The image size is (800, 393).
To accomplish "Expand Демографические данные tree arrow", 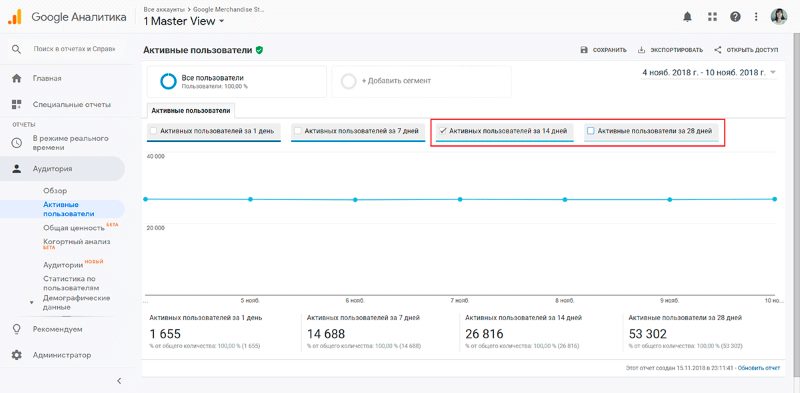I will click(32, 303).
